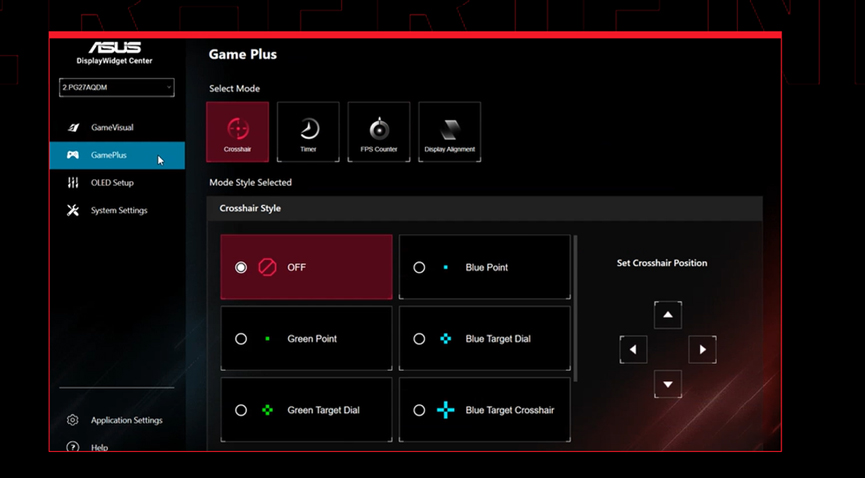Click the ASUS DisplayWidget Center logo
The image size is (865, 478).
click(115, 53)
